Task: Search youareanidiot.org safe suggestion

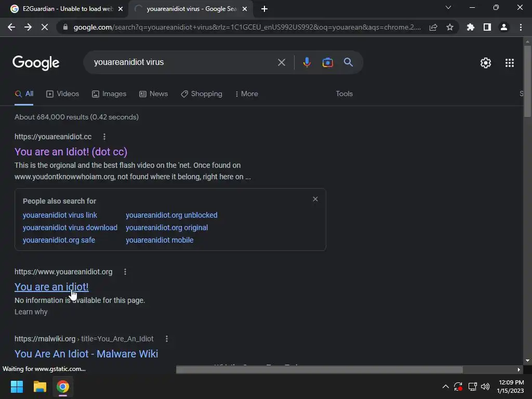Action: (x=59, y=240)
